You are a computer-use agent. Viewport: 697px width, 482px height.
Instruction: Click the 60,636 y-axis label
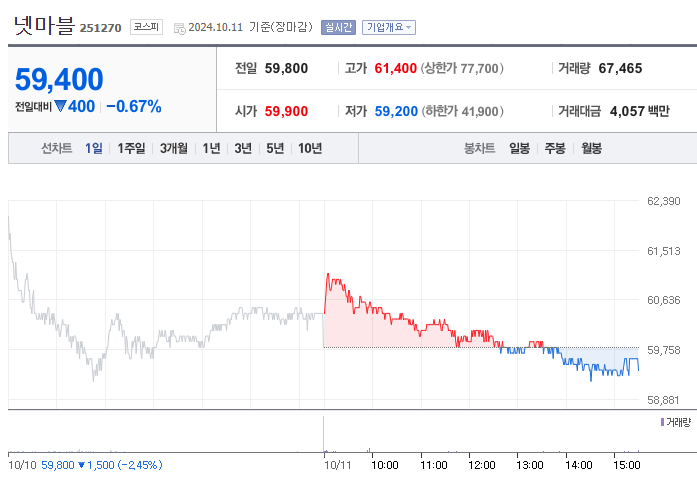[664, 300]
